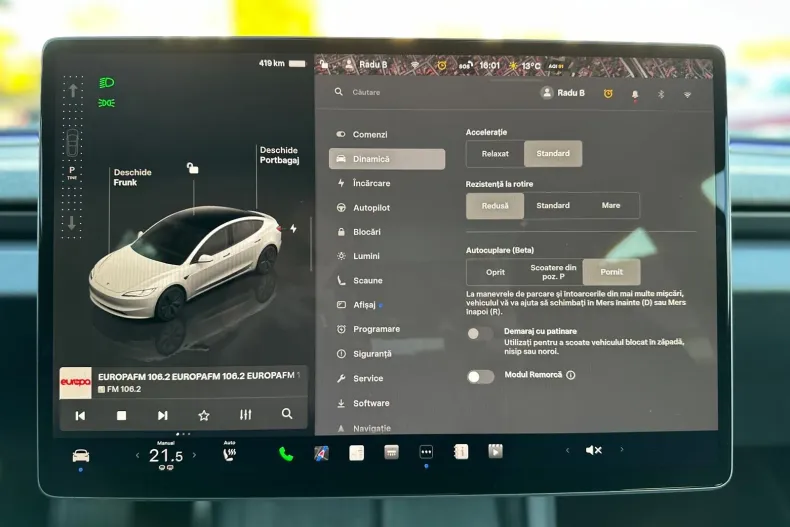This screenshot has width=790, height=527.
Task: Tap the unlock padlock icon above car
Action: pyautogui.click(x=192, y=168)
